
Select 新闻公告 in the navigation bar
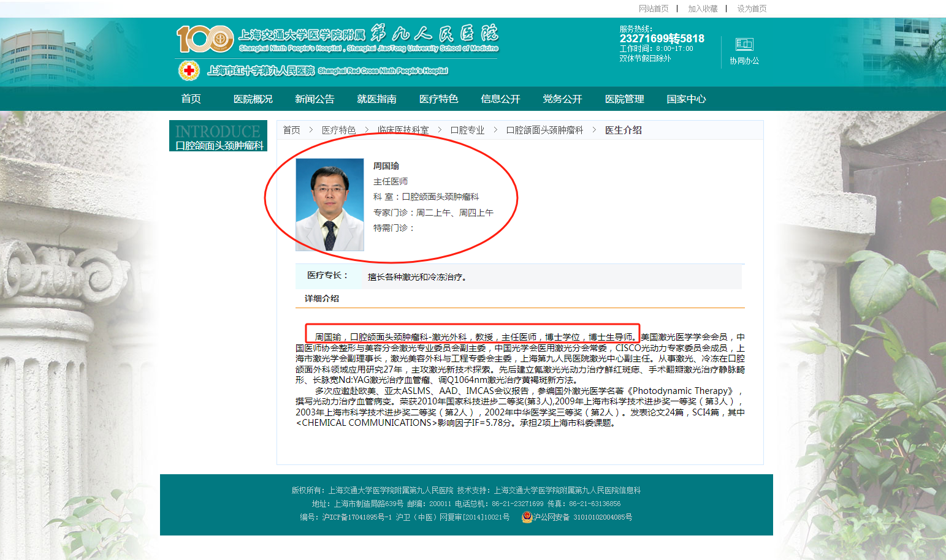[x=315, y=99]
